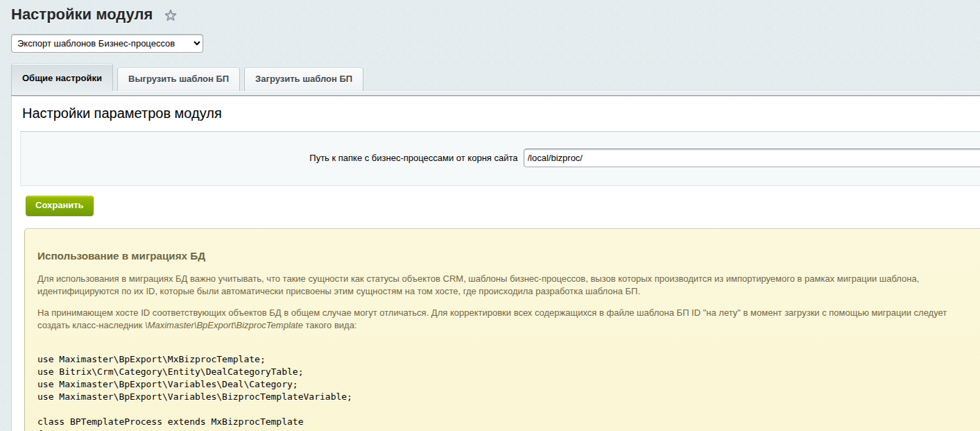Viewport: 980px width, 431px height.
Task: Click code line use Maximaster\BpExport\Variables\Deal\Category
Action: 168,384
